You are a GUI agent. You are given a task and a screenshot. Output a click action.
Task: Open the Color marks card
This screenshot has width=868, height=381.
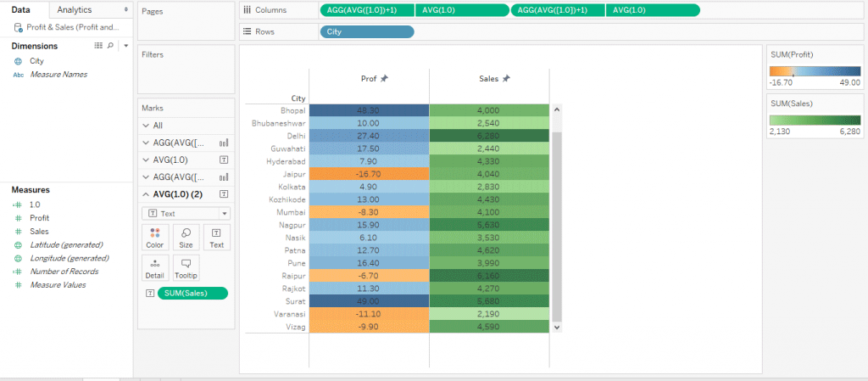pos(154,237)
